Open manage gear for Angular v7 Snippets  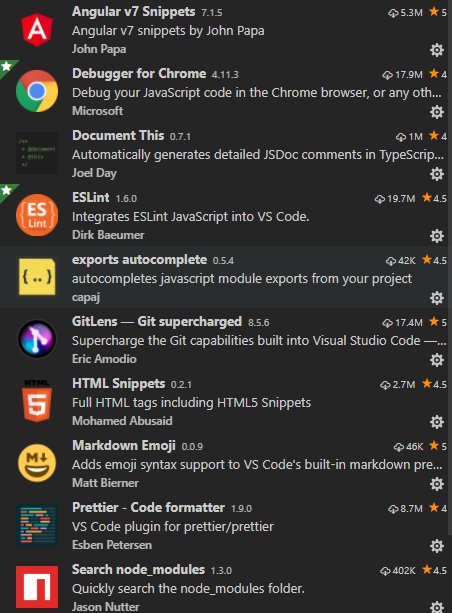coord(437,50)
